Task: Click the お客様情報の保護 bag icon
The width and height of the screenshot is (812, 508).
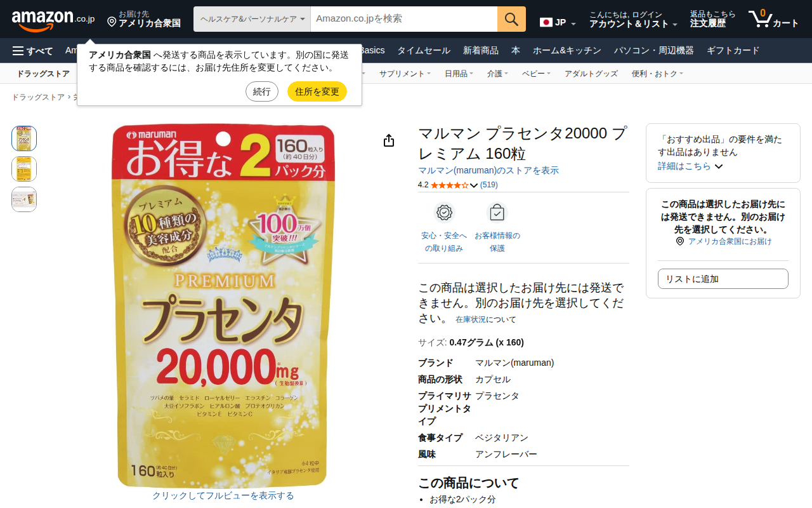Action: tap(497, 212)
